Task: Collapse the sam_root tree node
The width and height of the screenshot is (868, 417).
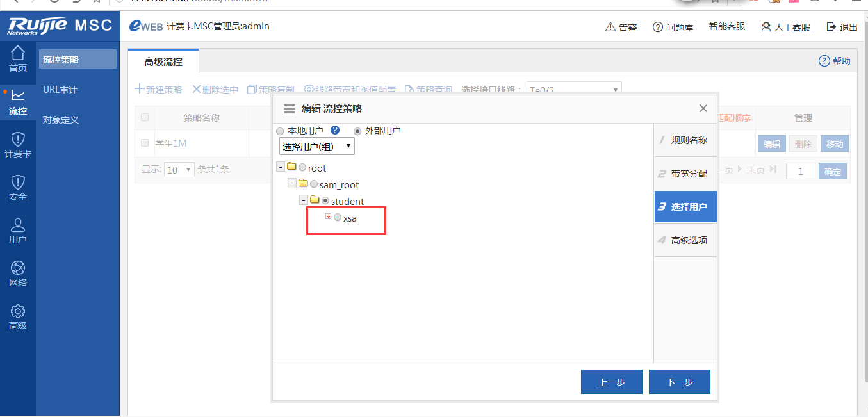Action: [x=292, y=184]
